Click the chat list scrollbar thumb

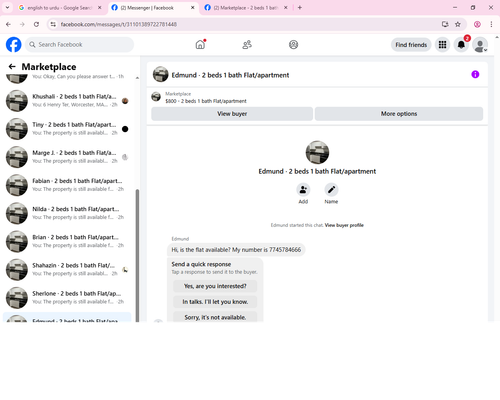coord(137,255)
